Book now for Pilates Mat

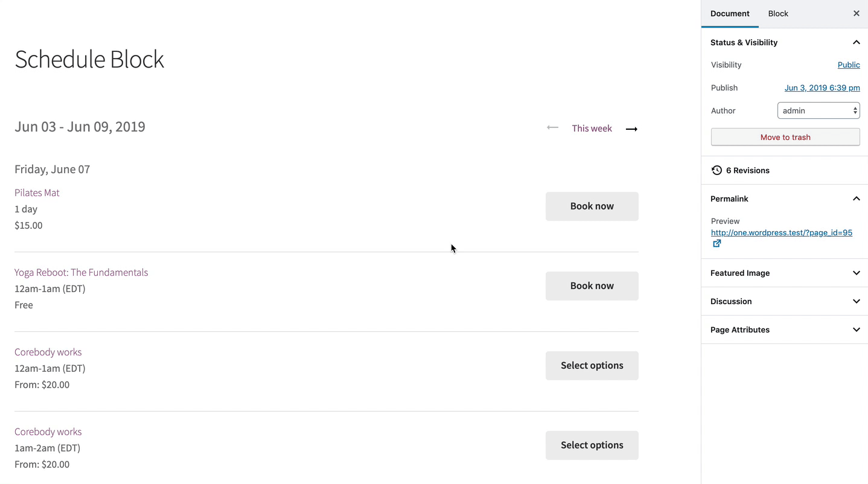click(x=592, y=206)
